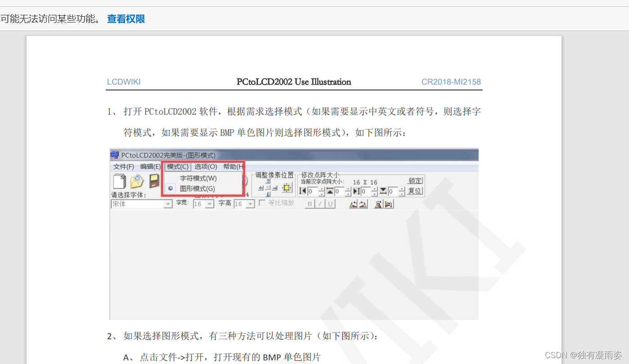The image size is (629, 364).
Task: Open the 模式(C) menu
Action: pos(177,166)
